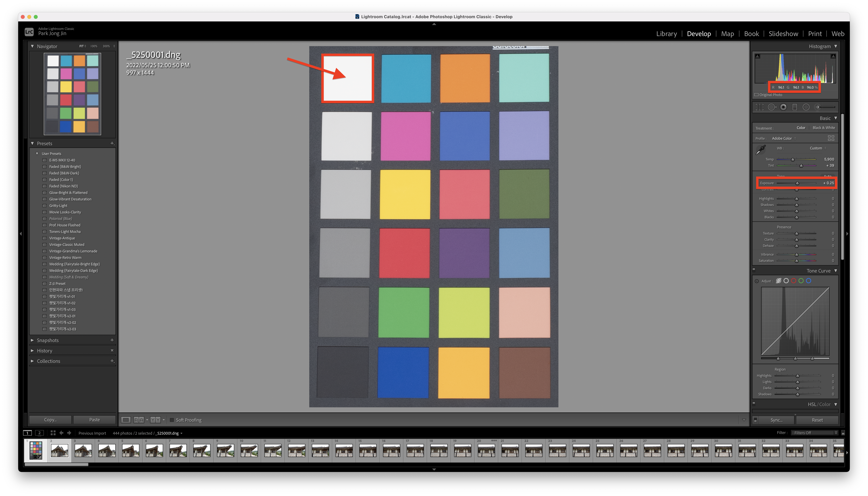Viewport: 868px width, 496px height.
Task: Toggle shadow clipping indicator in histogram
Action: [x=757, y=56]
